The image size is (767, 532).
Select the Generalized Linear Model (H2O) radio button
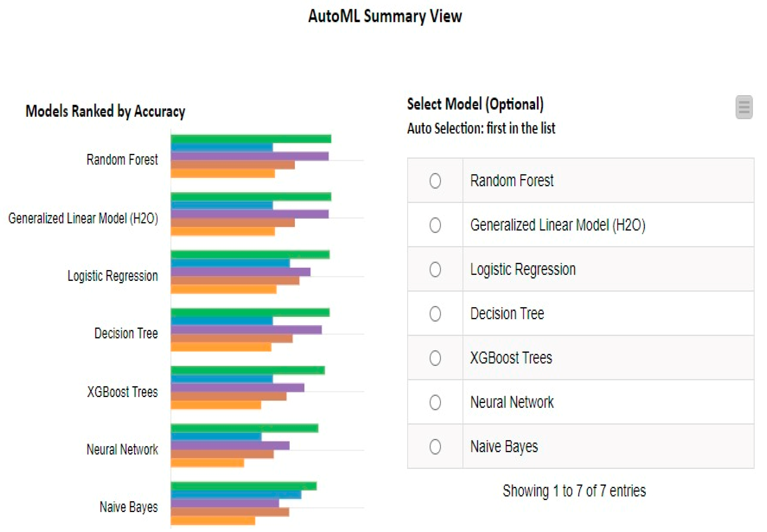coord(435,225)
